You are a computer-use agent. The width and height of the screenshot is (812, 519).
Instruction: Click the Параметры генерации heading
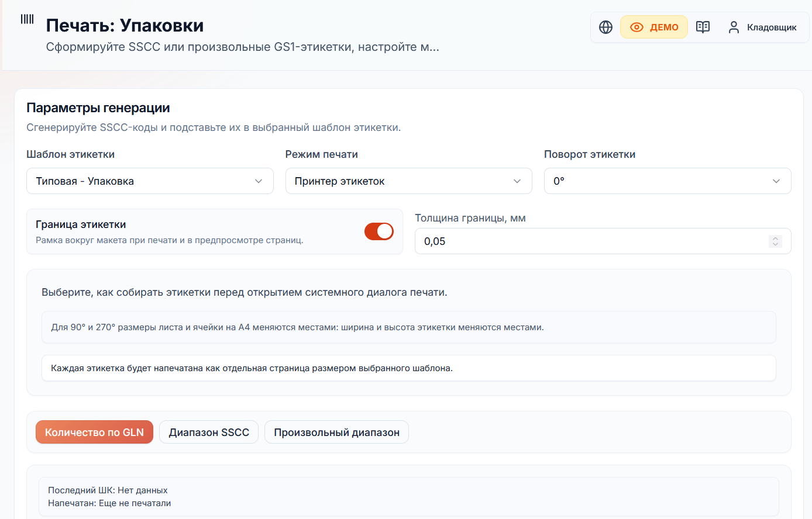coord(98,108)
